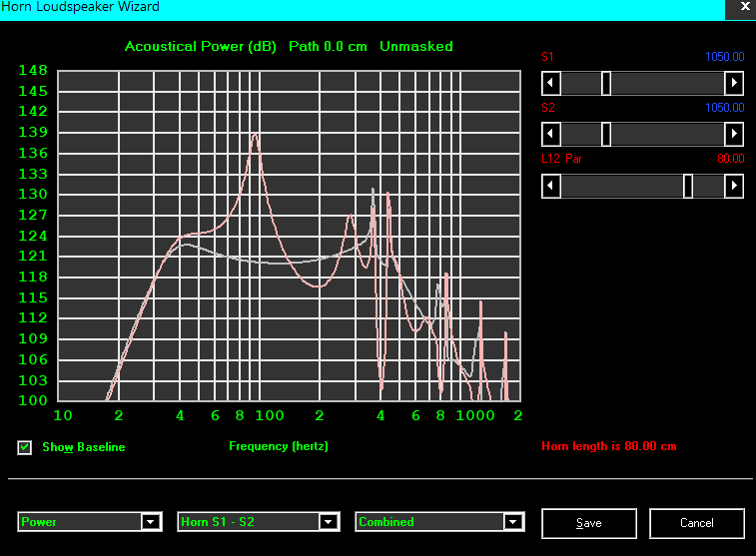Click the 1000 Hz frequency axis label
This screenshot has height=556, width=756.
pyautogui.click(x=475, y=415)
